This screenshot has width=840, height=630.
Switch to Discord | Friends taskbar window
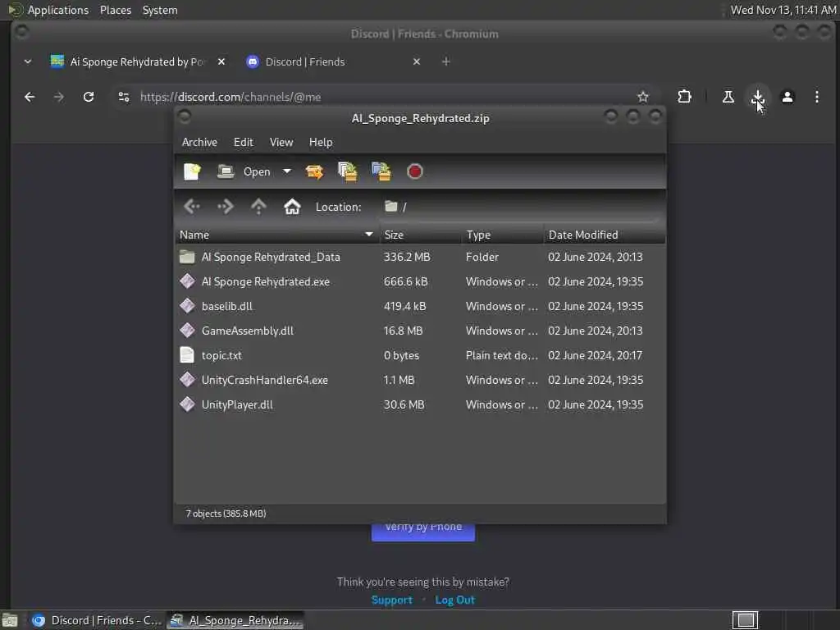(x=97, y=620)
